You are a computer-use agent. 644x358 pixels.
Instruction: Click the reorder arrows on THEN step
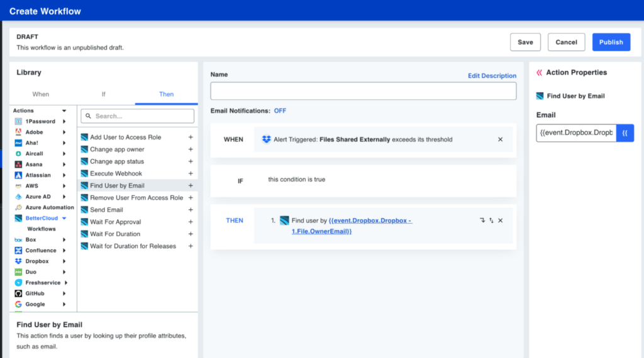(491, 220)
